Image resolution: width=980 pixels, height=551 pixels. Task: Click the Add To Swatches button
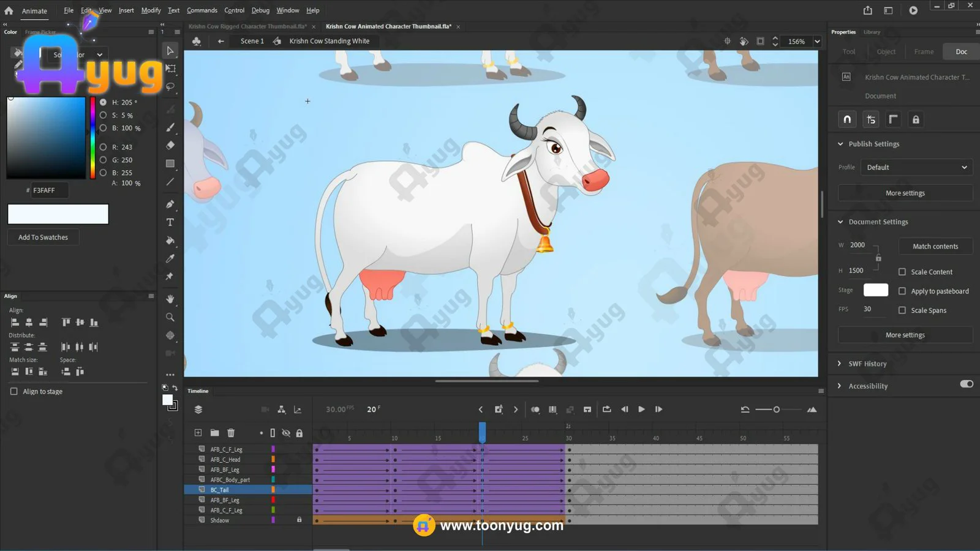[x=43, y=238]
